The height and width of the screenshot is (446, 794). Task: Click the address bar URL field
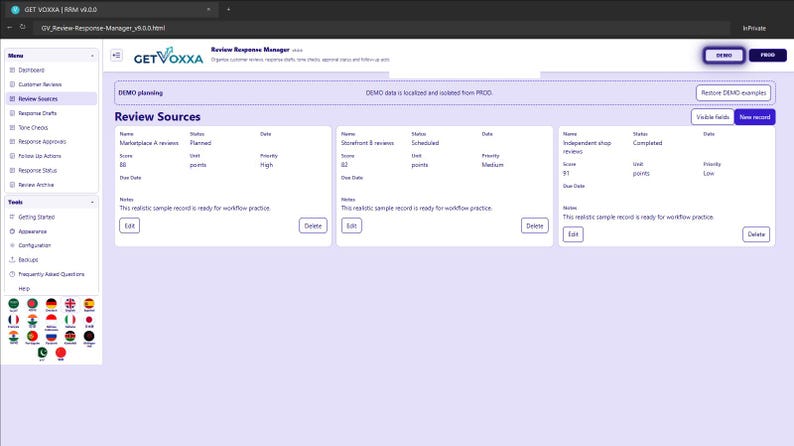pyautogui.click(x=382, y=28)
